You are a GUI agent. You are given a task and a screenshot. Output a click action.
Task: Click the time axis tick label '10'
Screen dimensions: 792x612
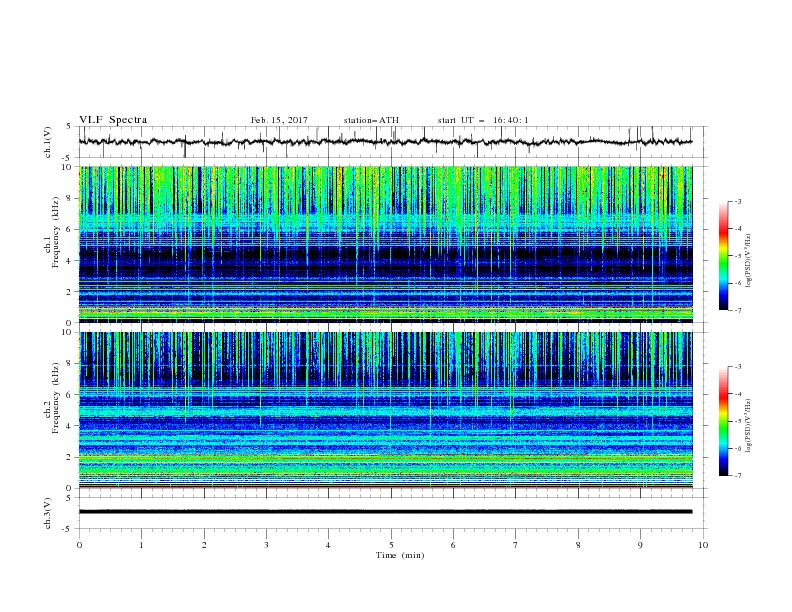[703, 545]
